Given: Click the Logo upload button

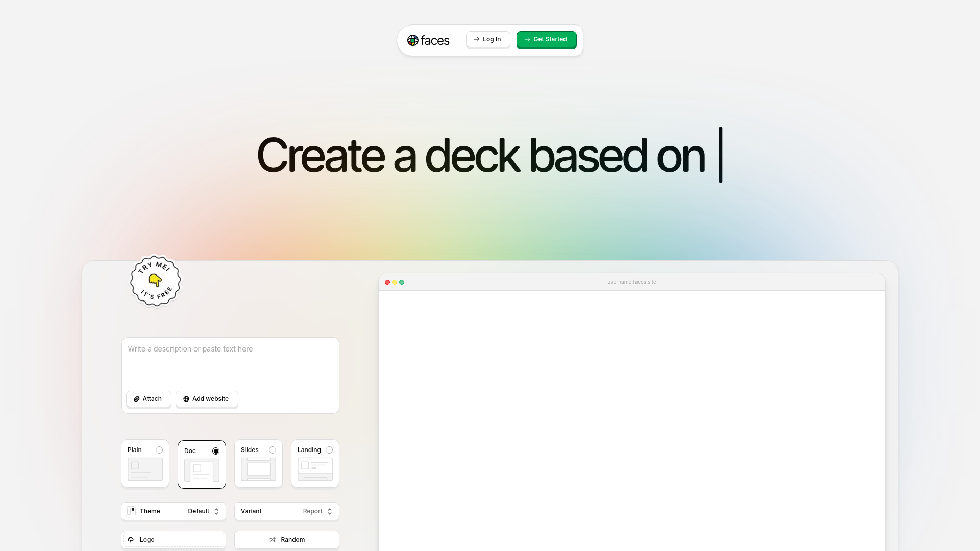Looking at the screenshot, I should tap(174, 540).
